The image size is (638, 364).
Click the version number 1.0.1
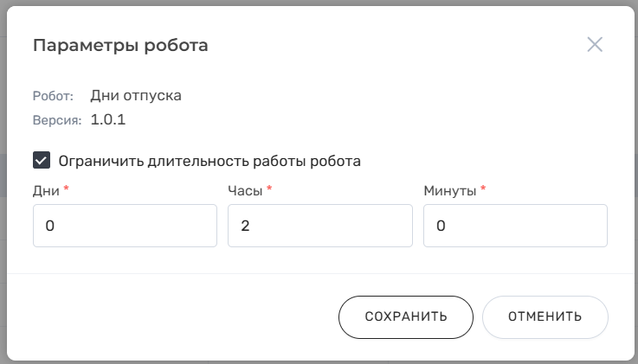(108, 120)
